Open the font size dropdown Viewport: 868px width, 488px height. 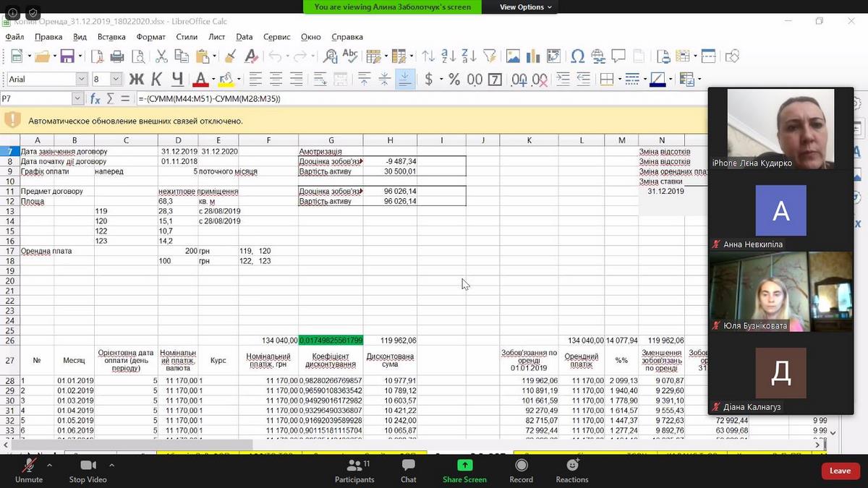[116, 80]
